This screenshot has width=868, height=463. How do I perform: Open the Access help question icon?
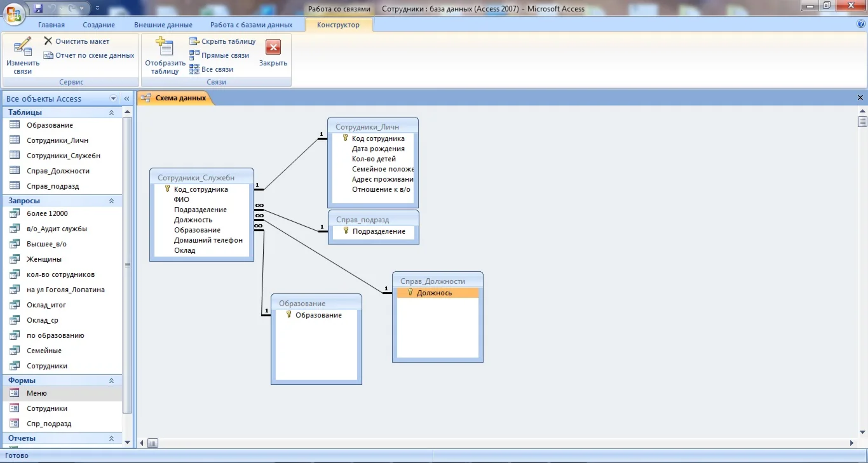861,25
